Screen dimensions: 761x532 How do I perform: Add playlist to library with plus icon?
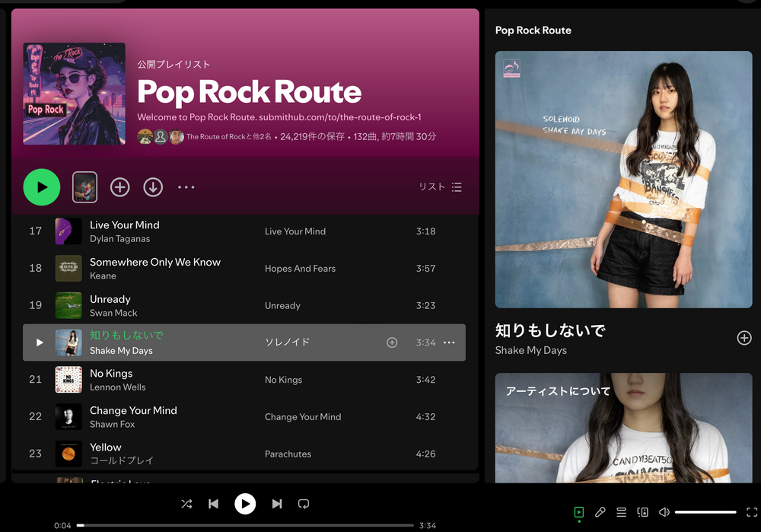click(120, 187)
